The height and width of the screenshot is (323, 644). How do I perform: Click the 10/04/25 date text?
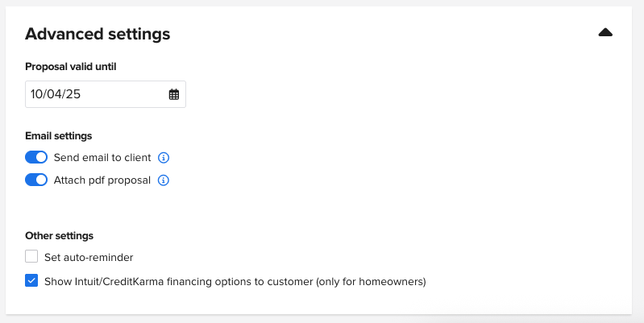[56, 94]
